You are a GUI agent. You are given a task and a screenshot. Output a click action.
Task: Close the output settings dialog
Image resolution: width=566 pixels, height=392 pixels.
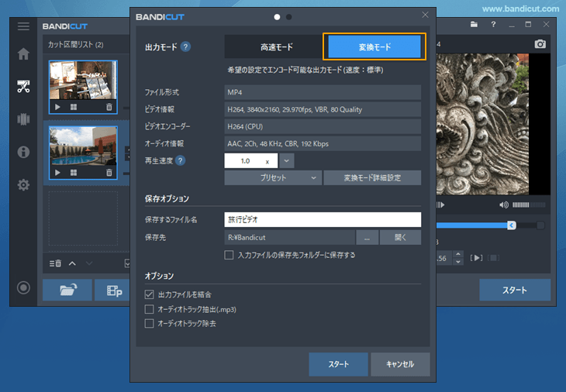[425, 15]
